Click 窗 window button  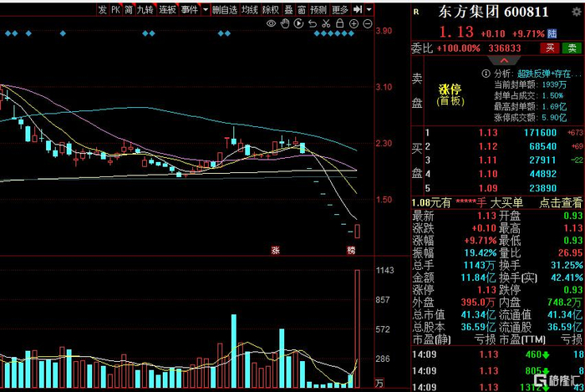tap(302, 10)
